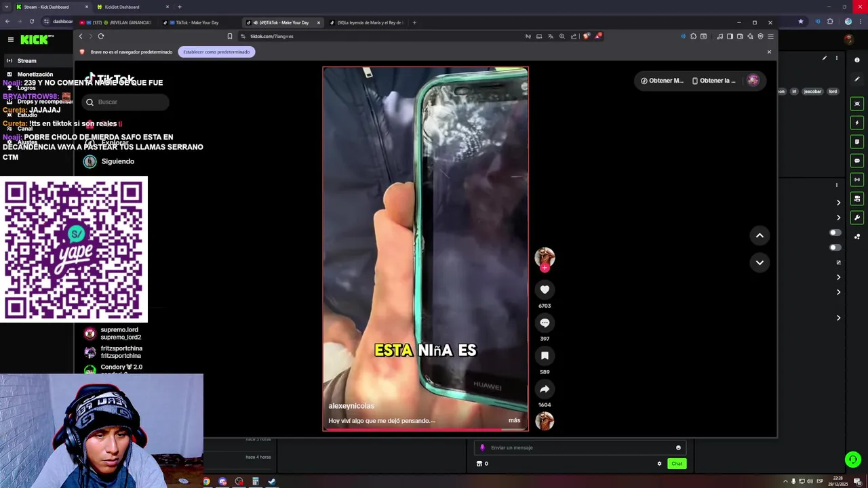Open emoji picker in Kick message box

pos(678,447)
